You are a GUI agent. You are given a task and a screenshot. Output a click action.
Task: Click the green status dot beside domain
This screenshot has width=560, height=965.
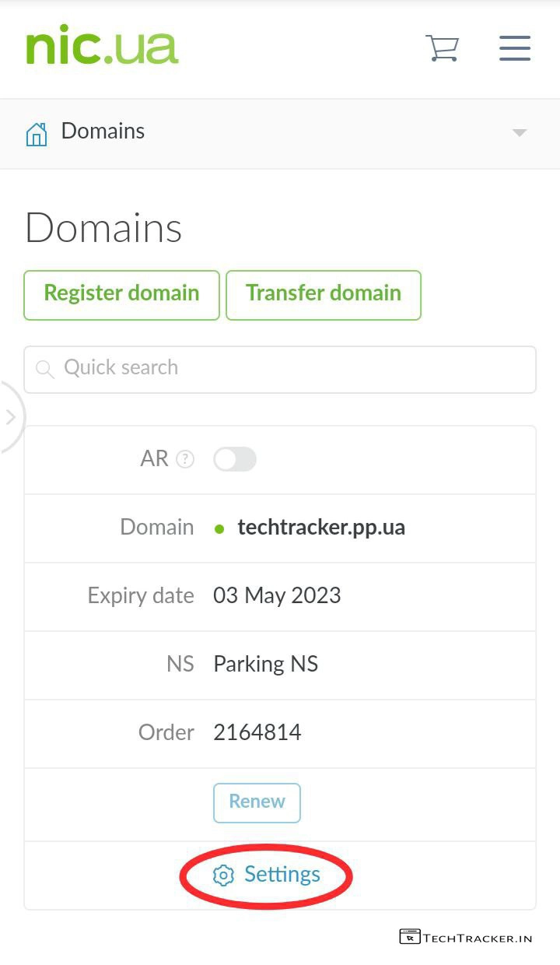coord(219,529)
